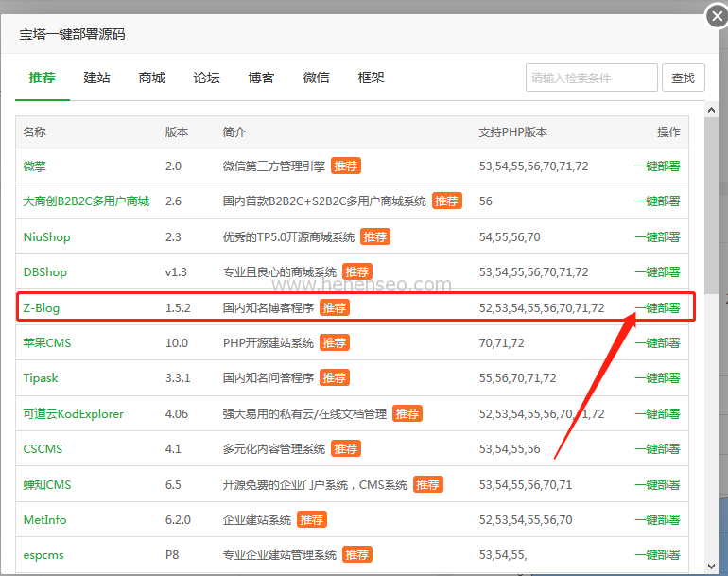Select MetInfo version 6.2.0 cell
Image resolution: width=728 pixels, height=576 pixels.
pos(178,519)
